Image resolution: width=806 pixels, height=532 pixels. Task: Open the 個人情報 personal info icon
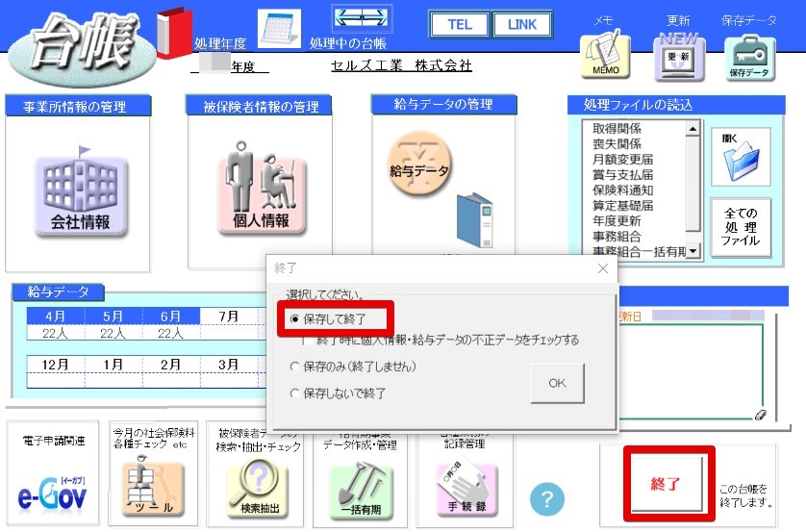[262, 189]
